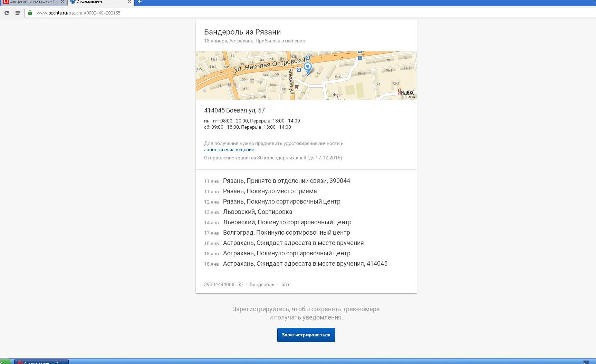596x364 pixels.
Task: Click the Зарегистрироваться button
Action: tap(306, 335)
